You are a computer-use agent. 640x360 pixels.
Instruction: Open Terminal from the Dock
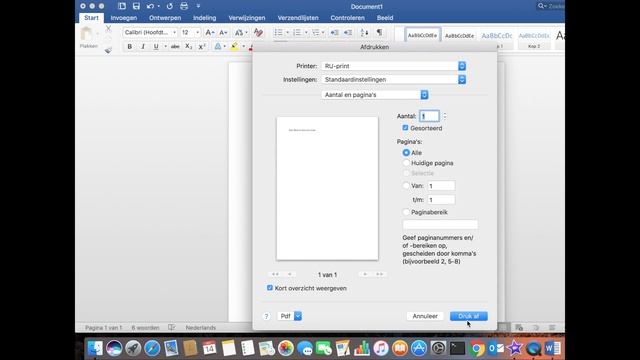click(x=457, y=348)
